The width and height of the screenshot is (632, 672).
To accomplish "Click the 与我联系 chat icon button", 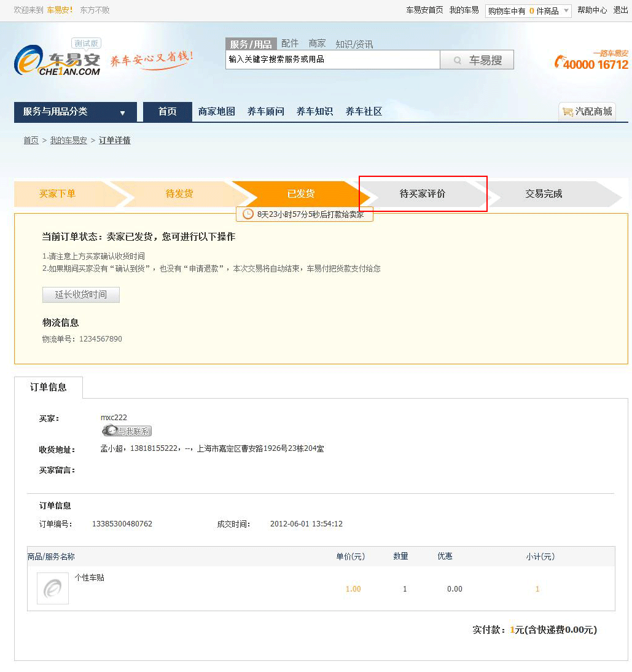I will pyautogui.click(x=127, y=431).
